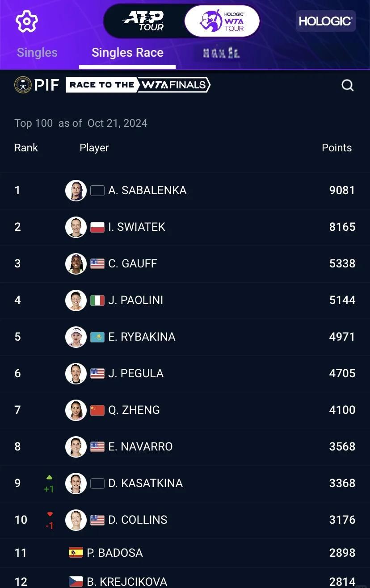Open E. Rybakina player link

point(142,337)
